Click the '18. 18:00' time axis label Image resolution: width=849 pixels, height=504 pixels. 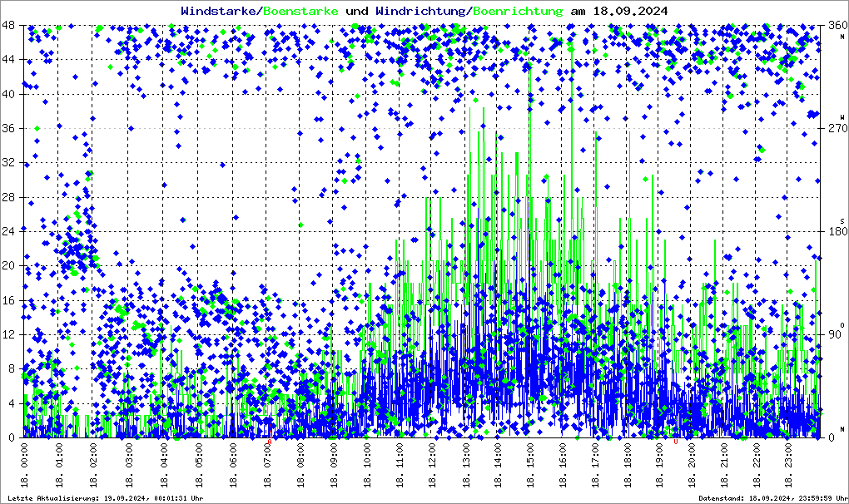[628, 465]
